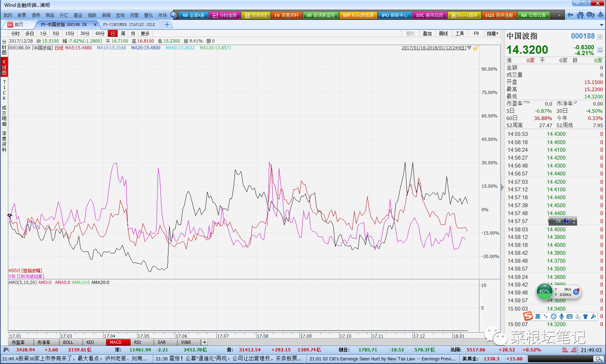
Task: Click the Sogou S input logo
Action: click(x=528, y=316)
